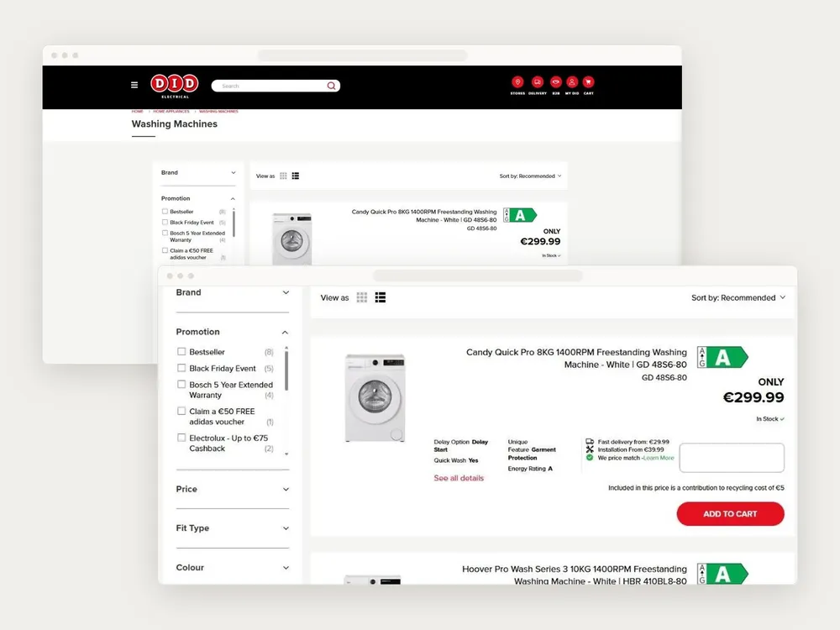Click Hoover energy label A icon
Screen dimensions: 840x630
coord(722,574)
